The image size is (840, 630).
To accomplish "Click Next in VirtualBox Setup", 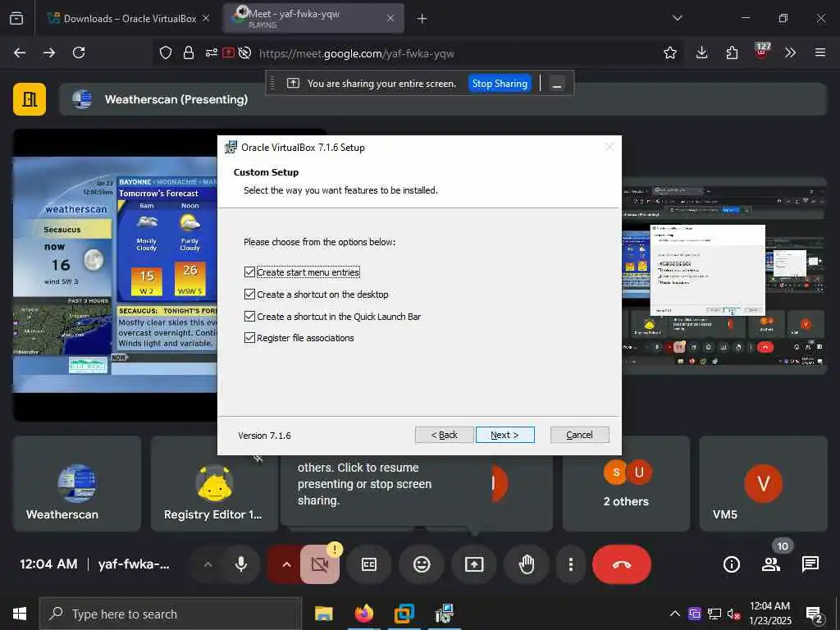I will [x=504, y=435].
